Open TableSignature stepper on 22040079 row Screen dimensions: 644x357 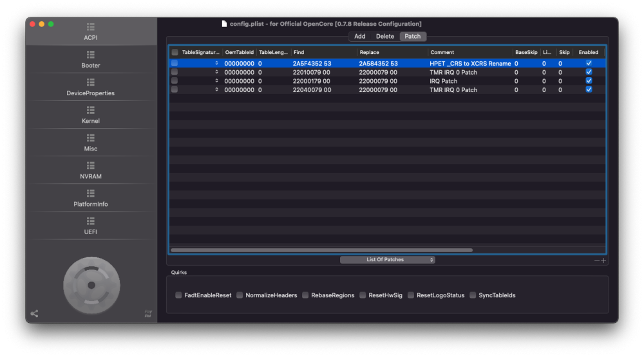click(216, 89)
